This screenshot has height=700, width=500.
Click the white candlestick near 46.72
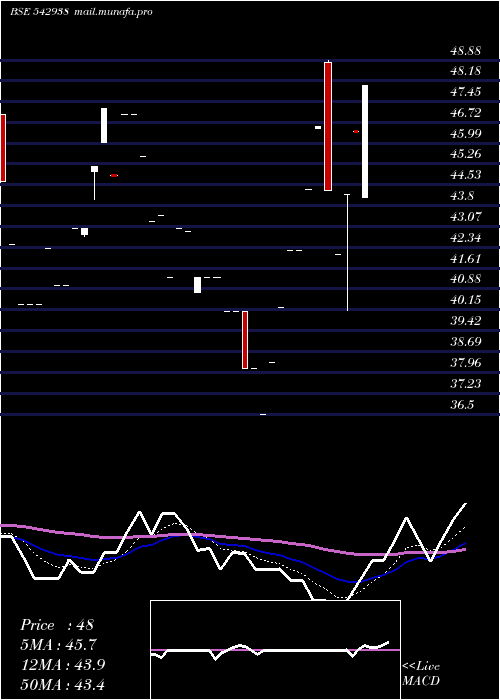(104, 125)
